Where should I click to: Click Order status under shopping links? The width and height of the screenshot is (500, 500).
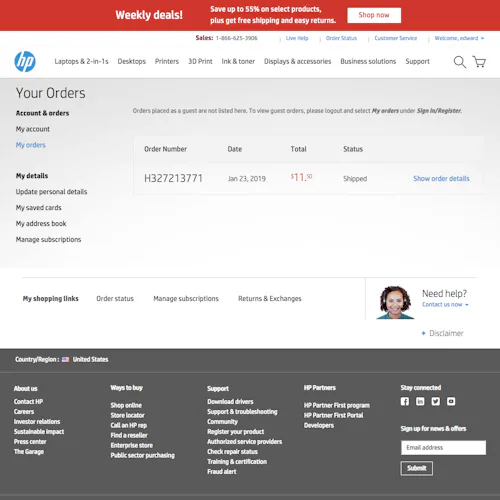[x=115, y=299]
